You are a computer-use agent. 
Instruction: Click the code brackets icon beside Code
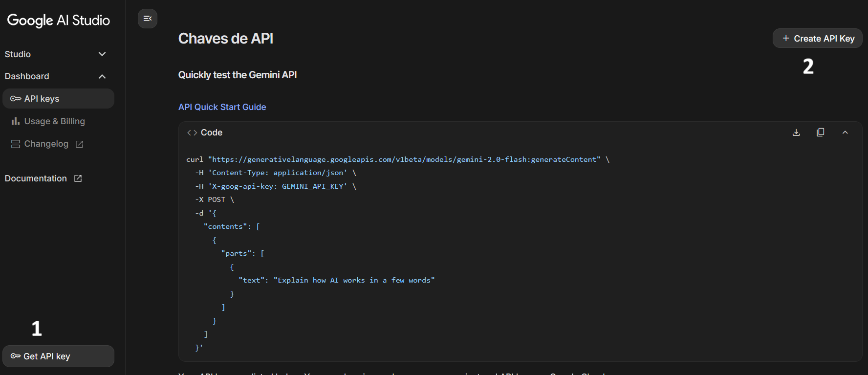192,132
